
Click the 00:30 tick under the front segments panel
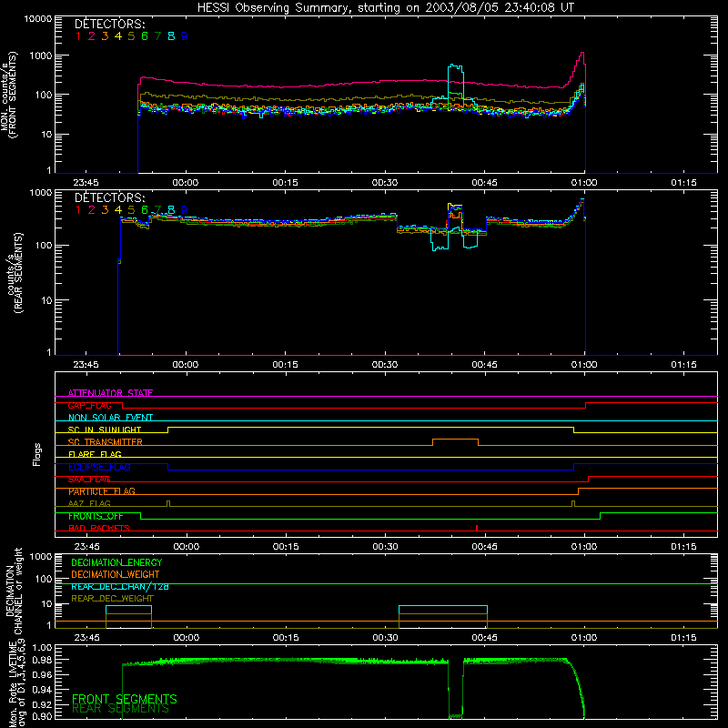385,183
